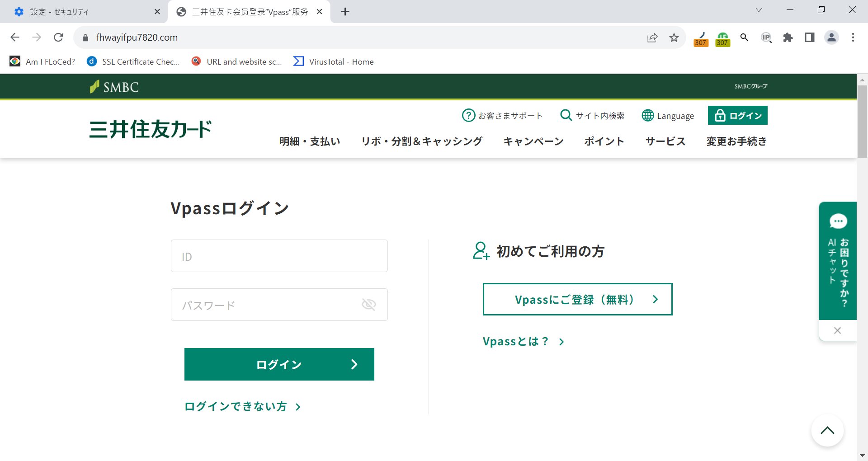This screenshot has height=461, width=868.
Task: Click Vpassにご登録（無料） button
Action: 578,299
